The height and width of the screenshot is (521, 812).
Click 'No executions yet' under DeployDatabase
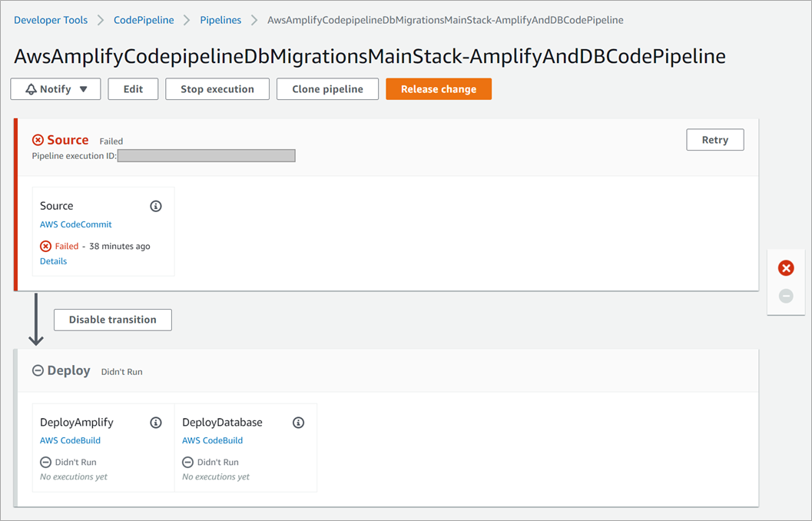pos(215,476)
